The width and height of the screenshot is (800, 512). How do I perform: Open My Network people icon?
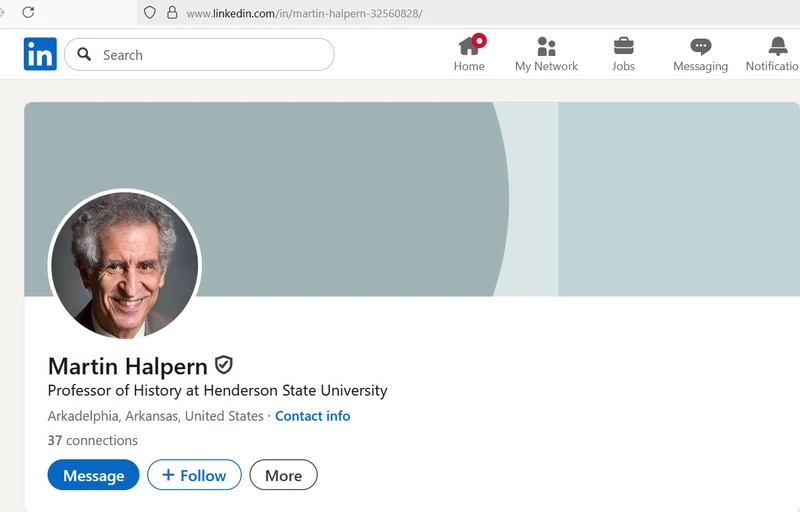[x=546, y=46]
